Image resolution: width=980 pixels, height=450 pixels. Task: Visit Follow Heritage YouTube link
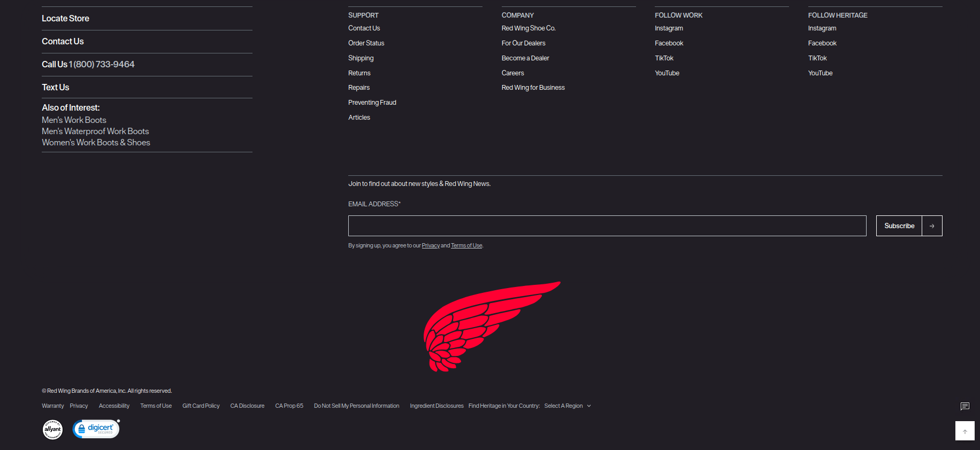click(x=820, y=73)
